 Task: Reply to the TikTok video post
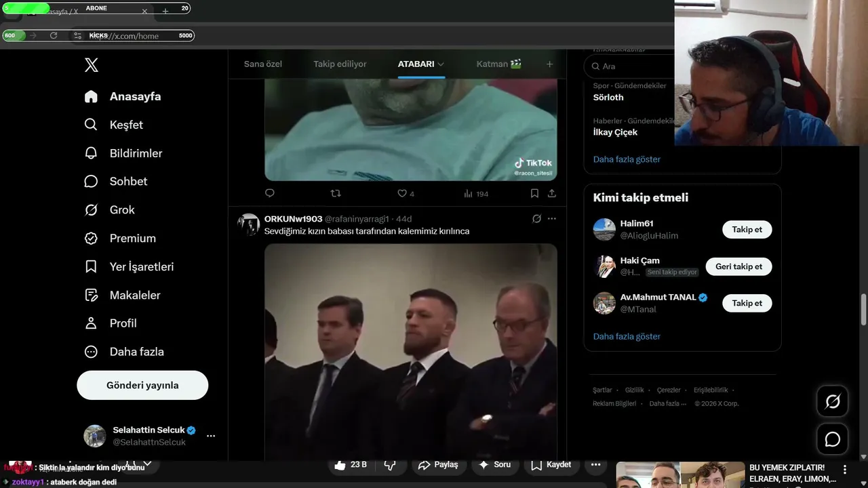click(270, 193)
